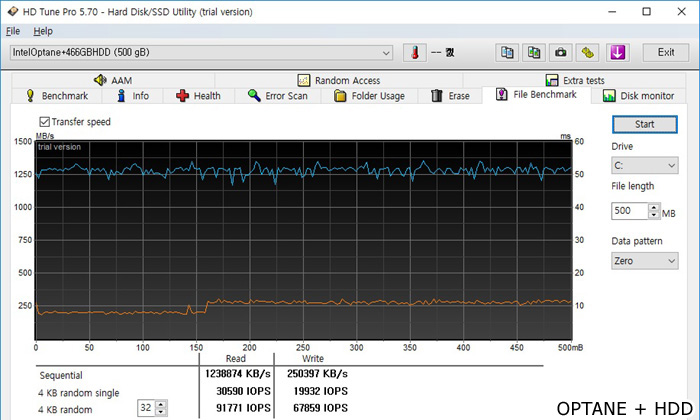
Task: Maximize the HD Tune Pro window
Action: tap(646, 12)
